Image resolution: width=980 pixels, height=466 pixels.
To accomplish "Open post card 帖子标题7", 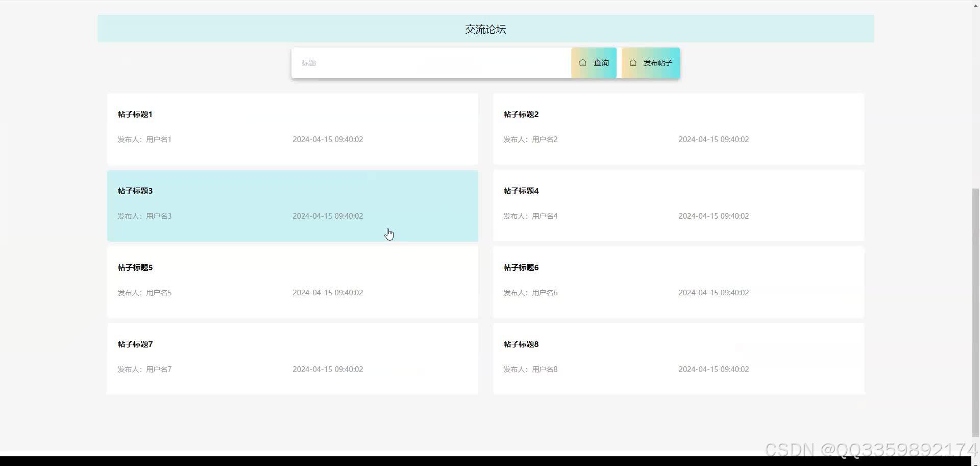I will pos(292,359).
